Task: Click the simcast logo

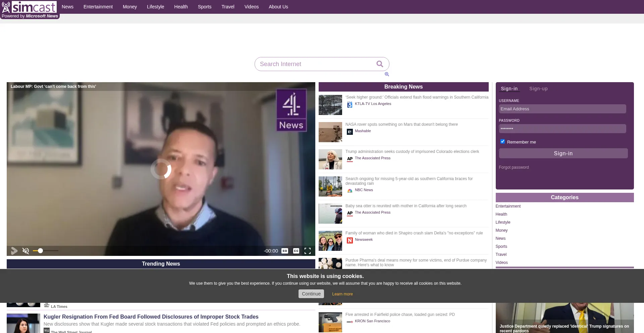Action: 30,7
